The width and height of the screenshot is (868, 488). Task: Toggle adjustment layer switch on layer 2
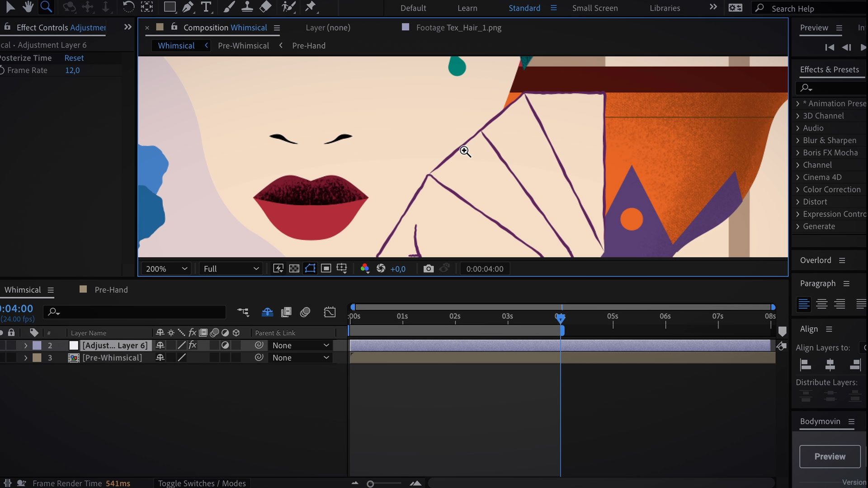click(225, 345)
